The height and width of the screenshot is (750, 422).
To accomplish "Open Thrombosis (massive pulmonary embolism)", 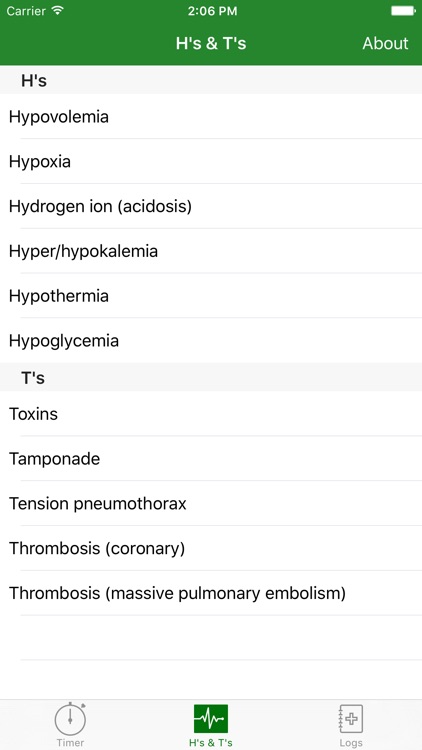I will pos(211,594).
